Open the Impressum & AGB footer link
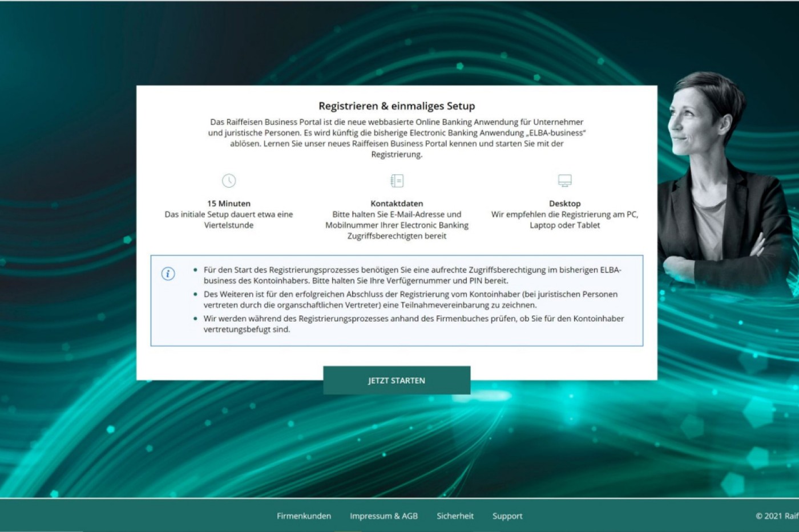The image size is (799, 532). click(384, 516)
